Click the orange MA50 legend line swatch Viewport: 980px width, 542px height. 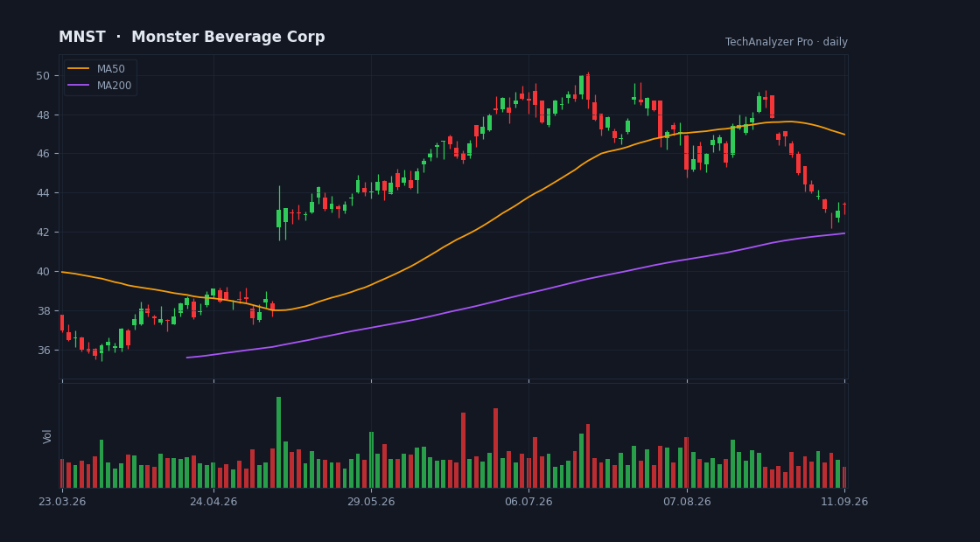tap(78, 69)
